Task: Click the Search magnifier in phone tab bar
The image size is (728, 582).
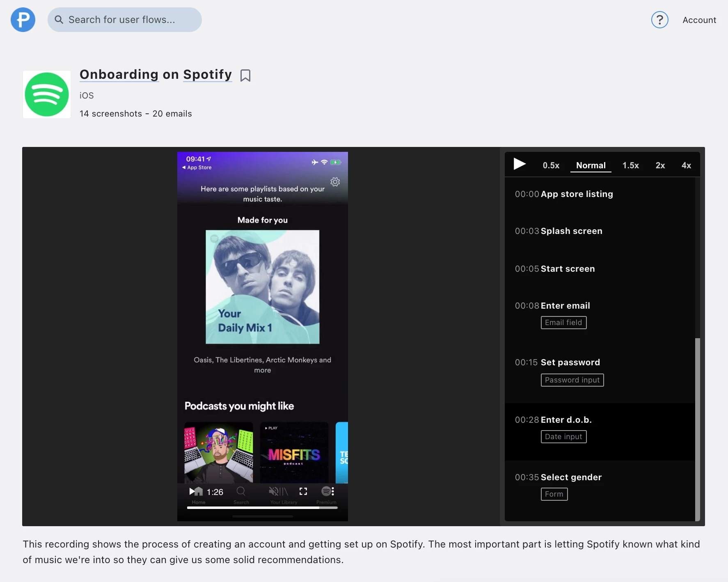Action: coord(241,491)
